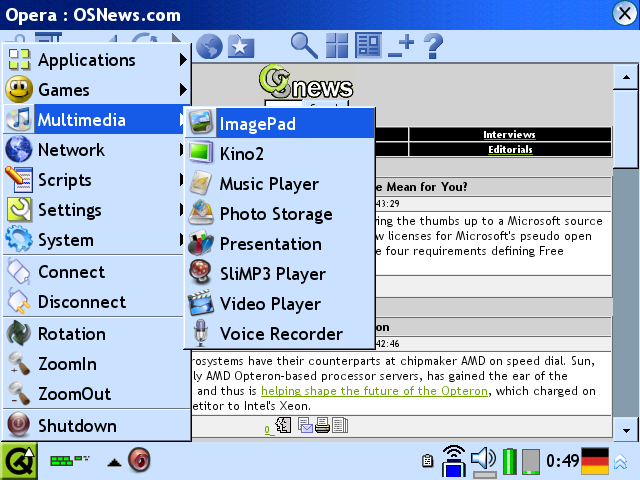The image size is (640, 480).
Task: Close the Opera window with X button
Action: [624, 14]
